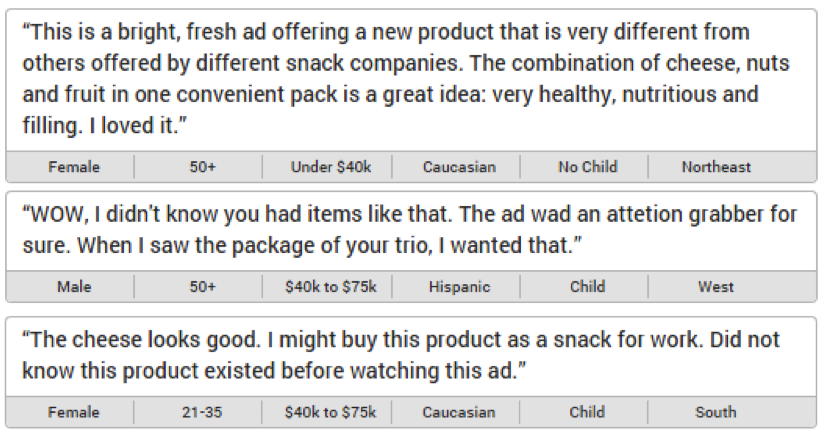Viewport: 826px width, 437px height.
Task: Select the 'Male' gender tag
Action: 74,287
